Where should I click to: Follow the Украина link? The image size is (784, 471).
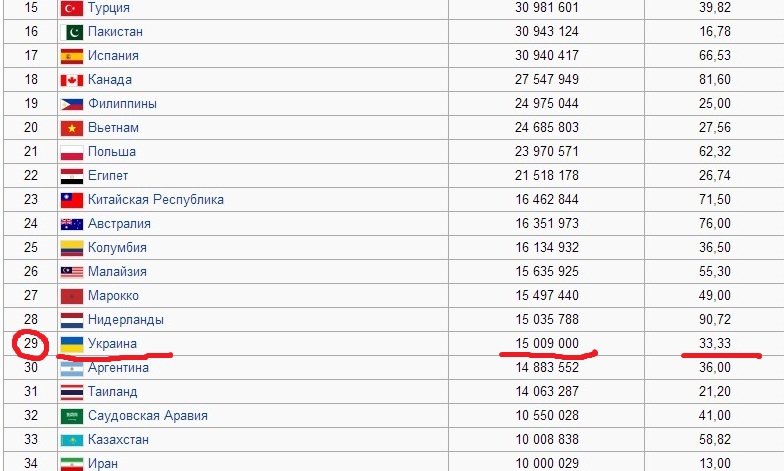112,344
